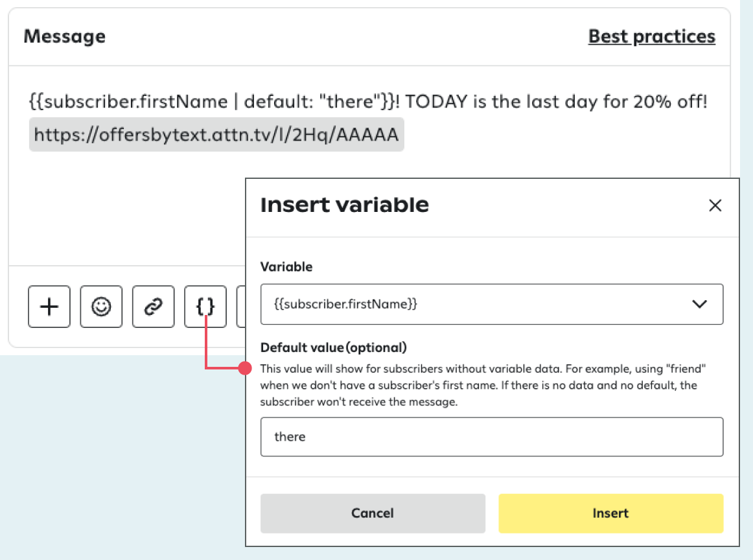The image size is (753, 560).
Task: Cancel the Insert variable dialog
Action: [373, 513]
